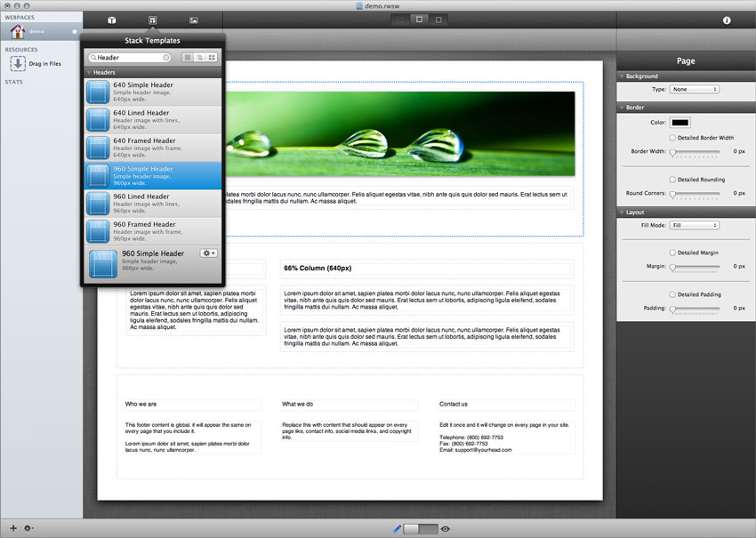Viewport: 756px width, 538px height.
Task: Add a new page with plus button
Action: click(x=13, y=528)
